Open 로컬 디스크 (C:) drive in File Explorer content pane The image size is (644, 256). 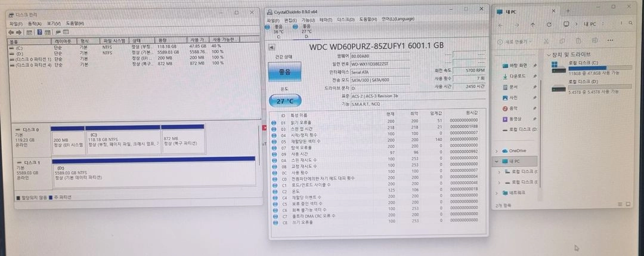[x=592, y=67]
